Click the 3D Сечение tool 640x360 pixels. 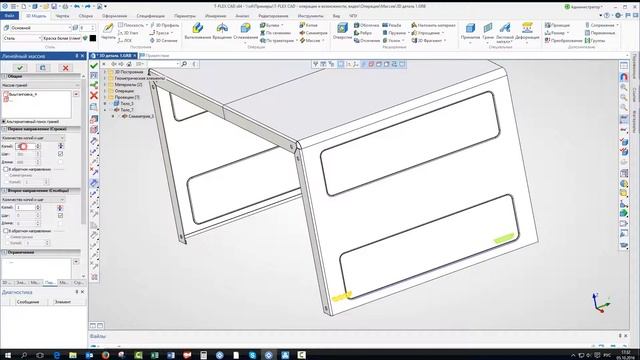click(163, 40)
